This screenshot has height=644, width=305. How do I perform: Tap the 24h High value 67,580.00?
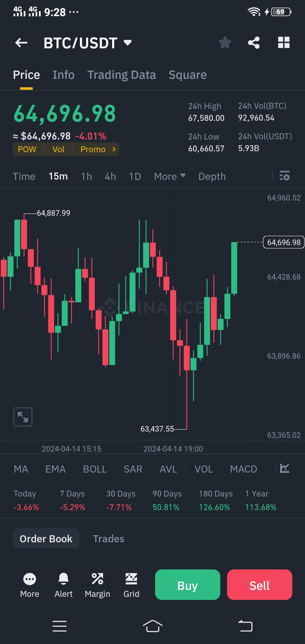(206, 118)
